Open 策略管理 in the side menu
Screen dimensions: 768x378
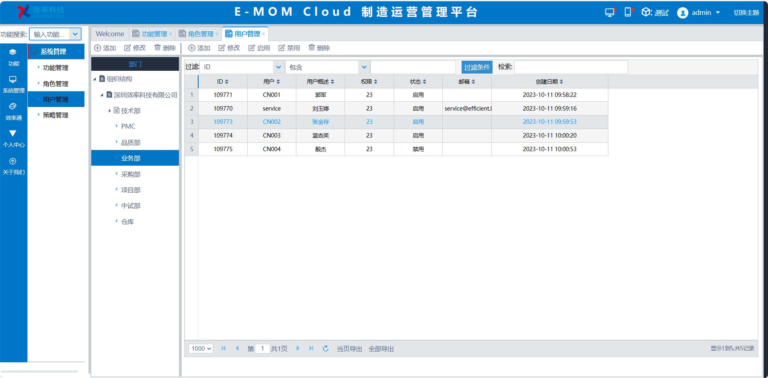56,115
